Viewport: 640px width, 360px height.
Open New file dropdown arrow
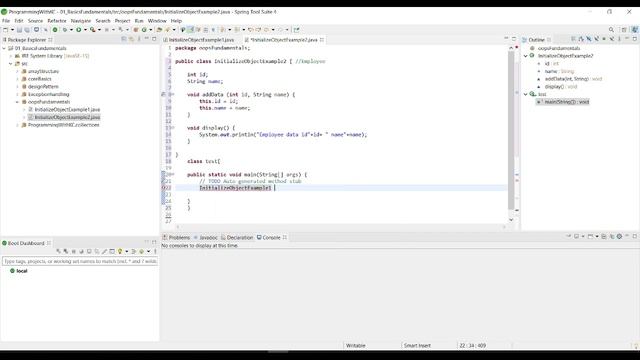pos(12,30)
